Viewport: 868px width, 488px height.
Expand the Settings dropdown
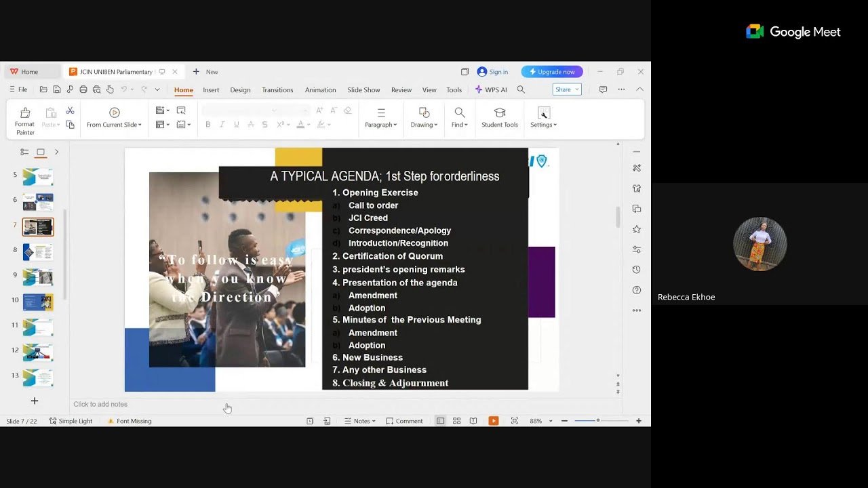(555, 125)
